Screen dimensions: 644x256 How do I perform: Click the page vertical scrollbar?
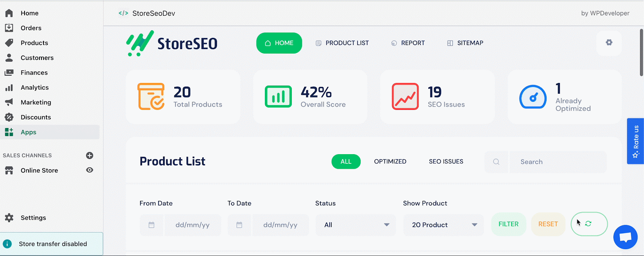(641, 52)
